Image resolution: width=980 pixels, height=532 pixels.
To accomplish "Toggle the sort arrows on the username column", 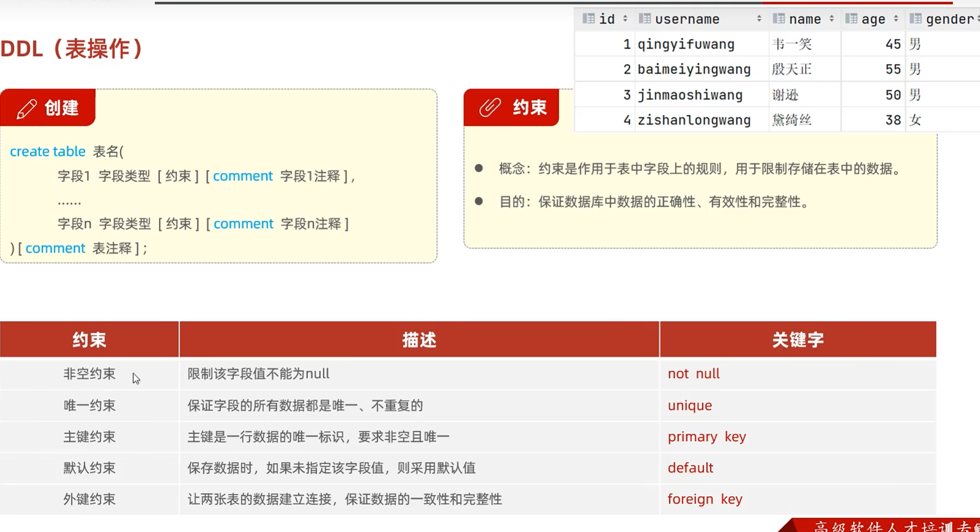I will [x=759, y=19].
